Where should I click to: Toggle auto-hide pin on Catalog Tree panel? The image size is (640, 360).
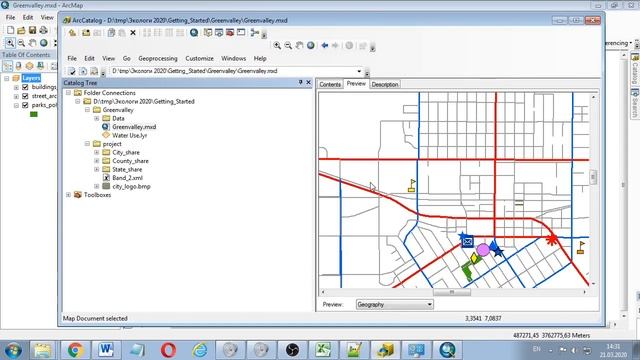coord(300,82)
